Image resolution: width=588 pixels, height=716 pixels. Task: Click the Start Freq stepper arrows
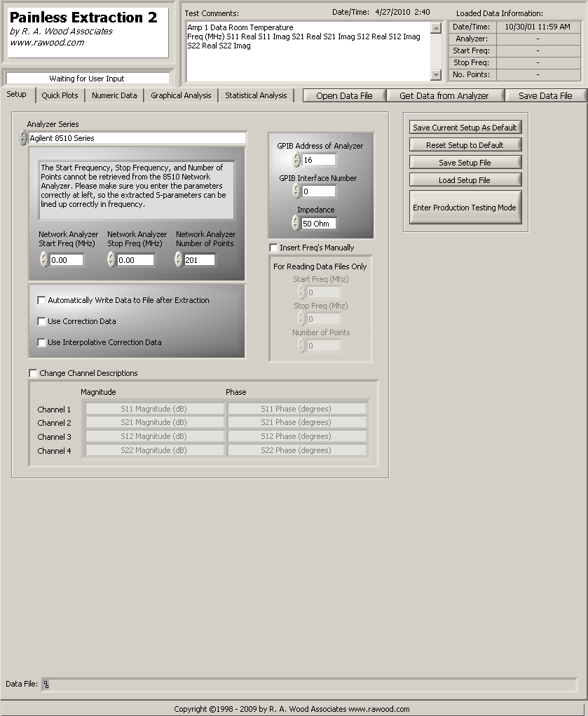[44, 260]
